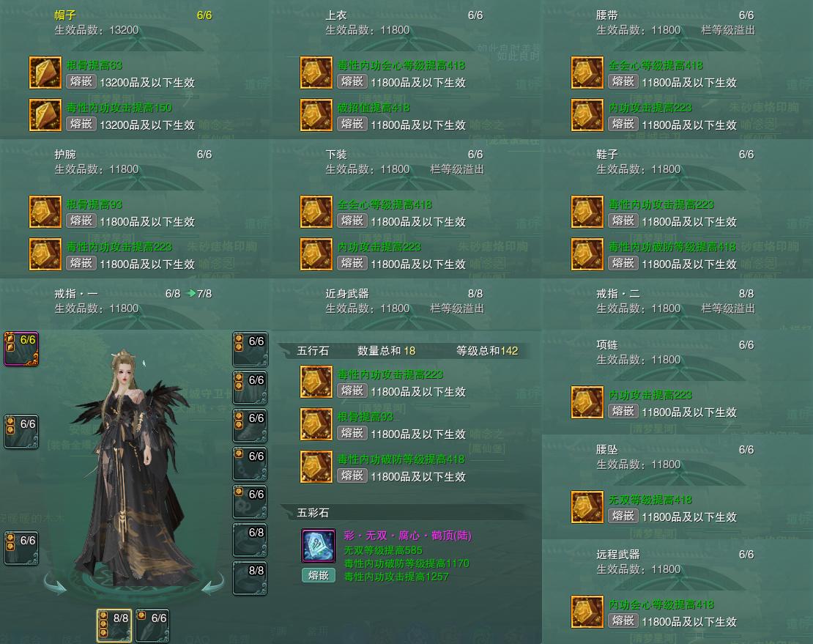Click 熔嵌 button for 项链 内功攻击提高223

(623, 411)
